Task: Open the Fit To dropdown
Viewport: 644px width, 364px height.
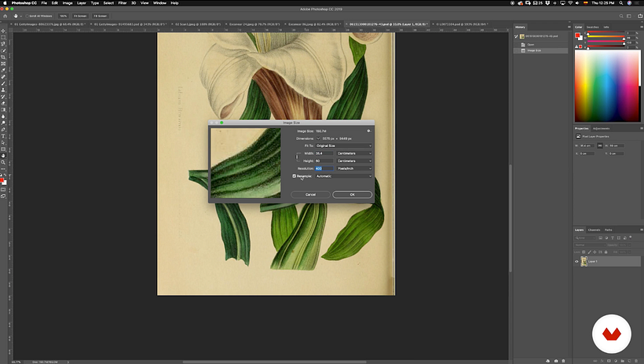Action: (x=344, y=145)
